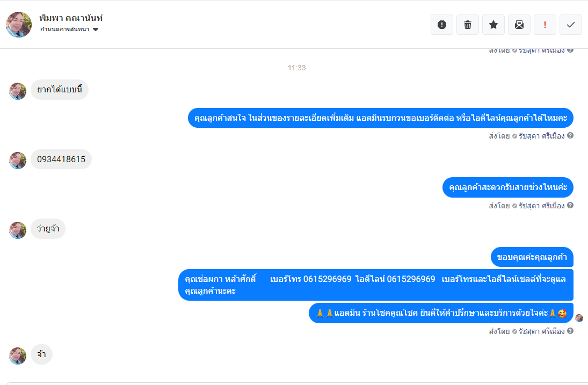This screenshot has width=588, height=385.
Task: Click the small seen-receipt avatar
Action: point(579,318)
